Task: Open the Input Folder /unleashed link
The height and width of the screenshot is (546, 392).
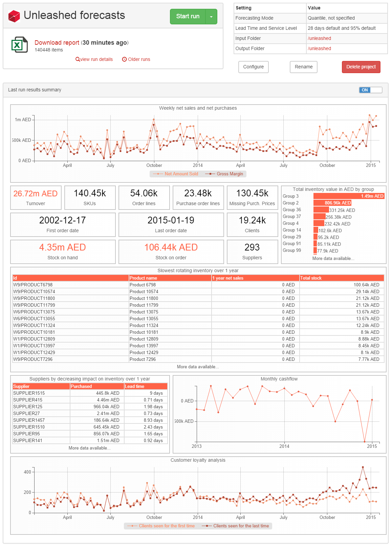Action: coord(319,39)
